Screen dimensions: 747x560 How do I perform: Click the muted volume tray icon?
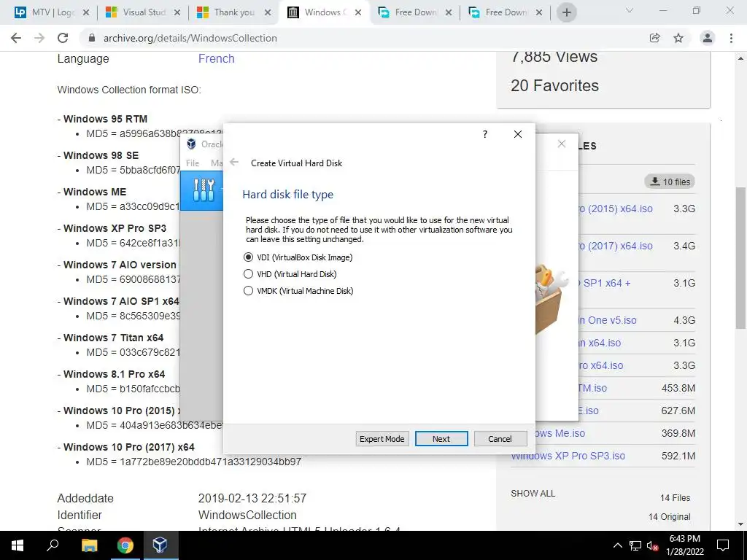(653, 545)
